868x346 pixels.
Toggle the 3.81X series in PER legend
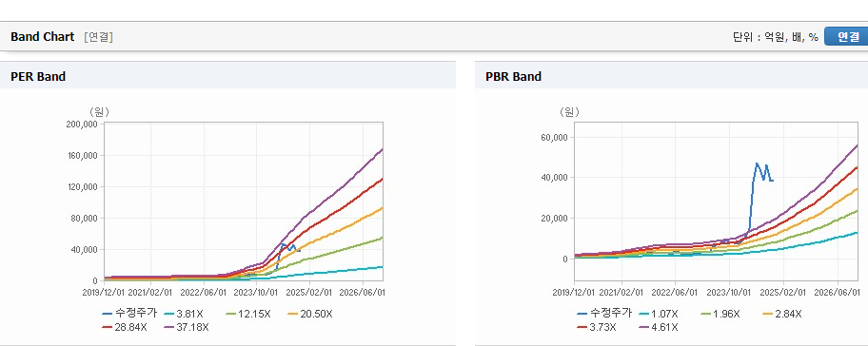click(x=183, y=314)
